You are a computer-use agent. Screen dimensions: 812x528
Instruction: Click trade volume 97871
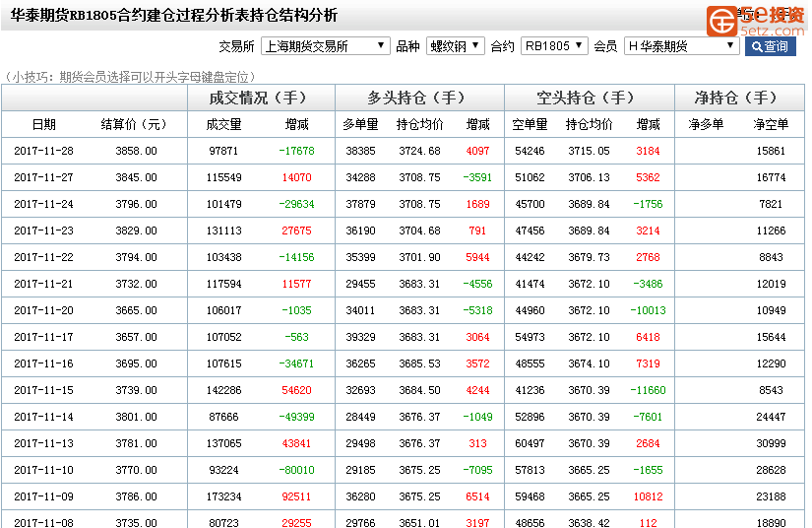223,151
